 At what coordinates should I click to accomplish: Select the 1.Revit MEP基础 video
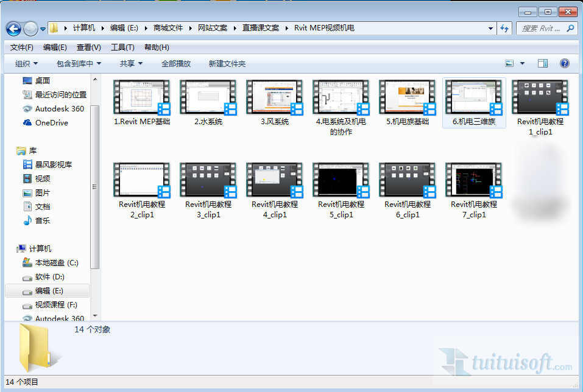click(142, 102)
